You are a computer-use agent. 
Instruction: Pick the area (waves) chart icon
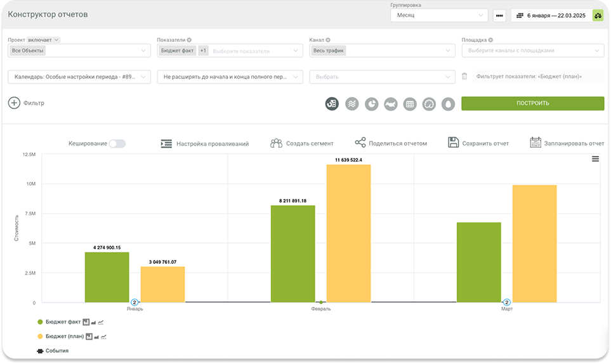pyautogui.click(x=351, y=103)
